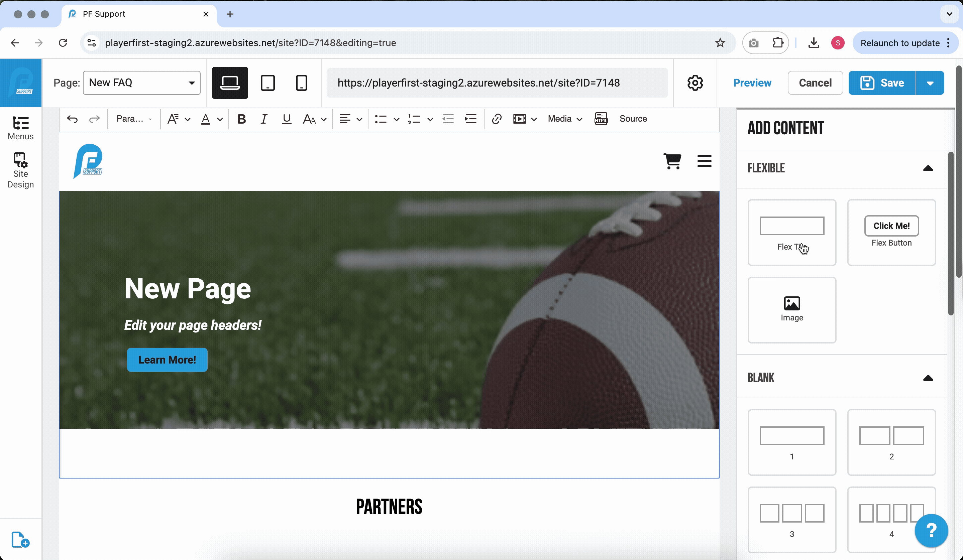
Task: Open the shopping cart icon
Action: coord(672,161)
